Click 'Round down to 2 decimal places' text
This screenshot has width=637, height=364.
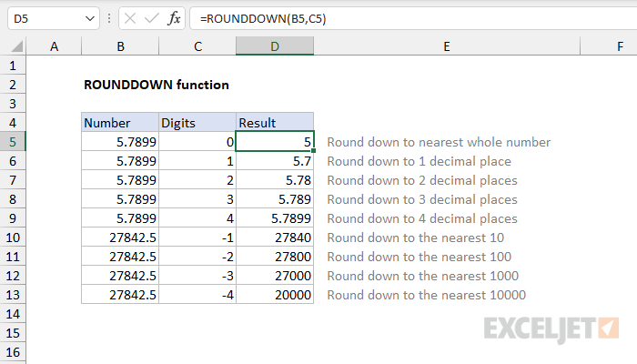[422, 180]
